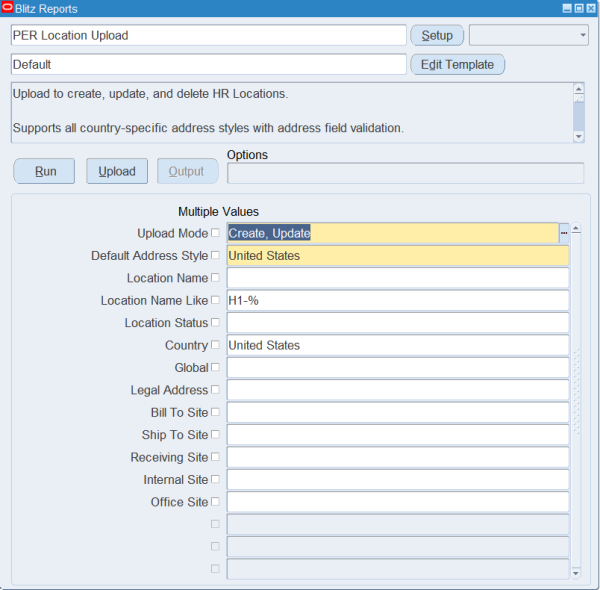
Task: Toggle the Legal Address multiple values checkbox
Action: tap(215, 390)
